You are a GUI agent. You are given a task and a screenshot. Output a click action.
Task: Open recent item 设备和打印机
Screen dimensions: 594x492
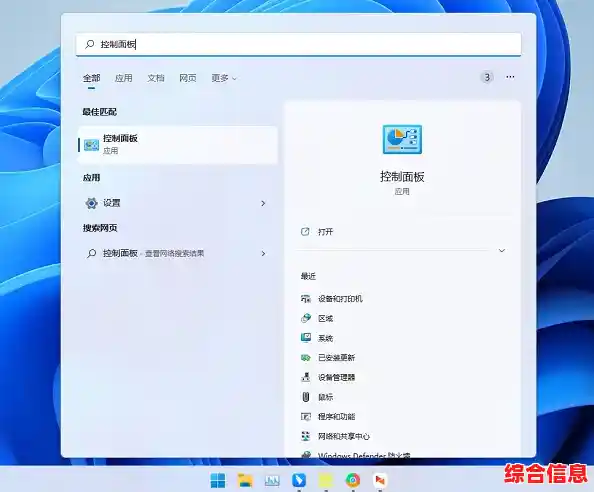coord(340,299)
